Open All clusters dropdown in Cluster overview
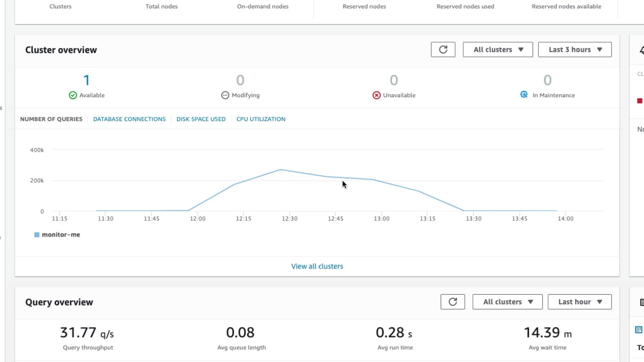The image size is (644, 362). click(498, 50)
